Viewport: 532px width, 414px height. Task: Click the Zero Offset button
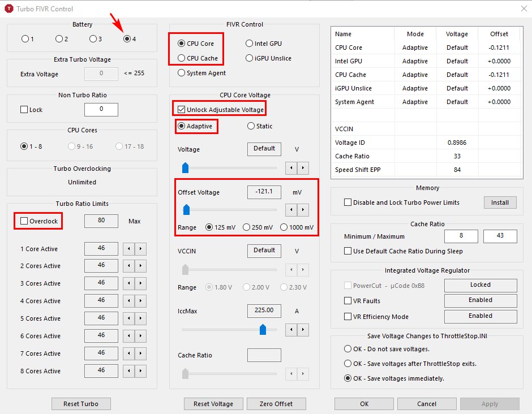coord(276,404)
